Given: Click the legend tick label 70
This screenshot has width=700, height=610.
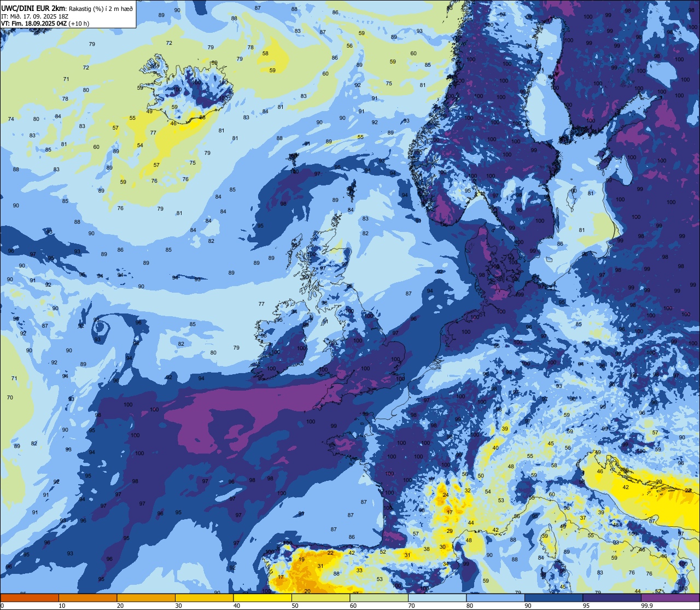Looking at the screenshot, I should click(411, 606).
